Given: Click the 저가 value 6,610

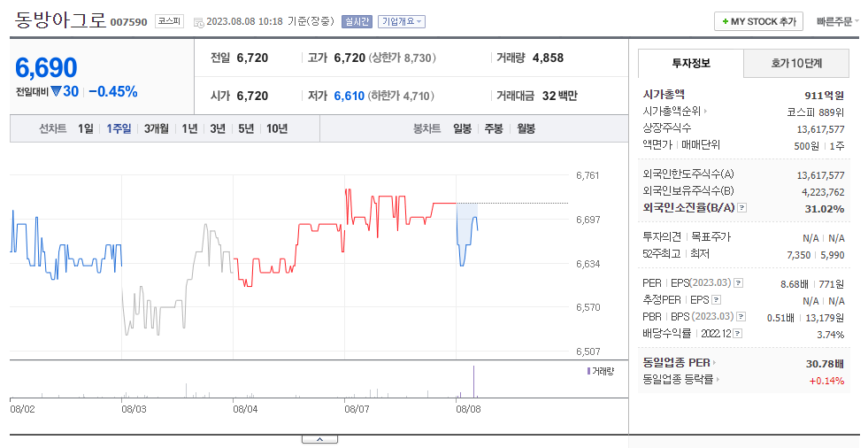Looking at the screenshot, I should pyautogui.click(x=350, y=96).
